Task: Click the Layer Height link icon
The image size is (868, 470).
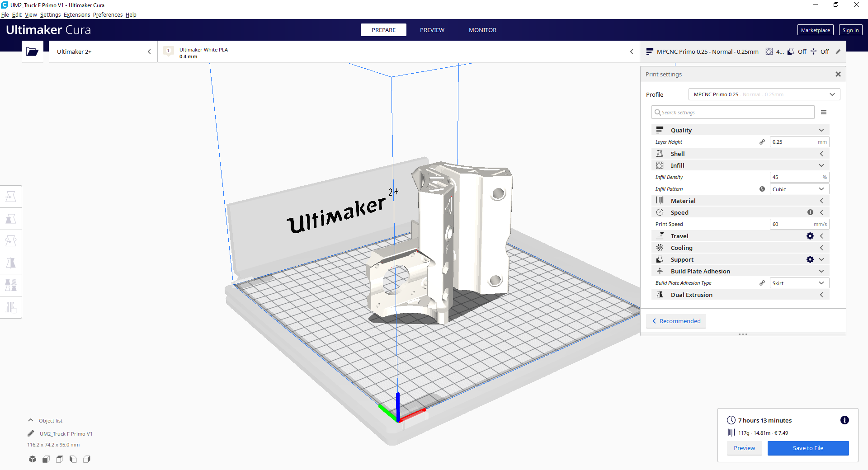Action: 762,142
